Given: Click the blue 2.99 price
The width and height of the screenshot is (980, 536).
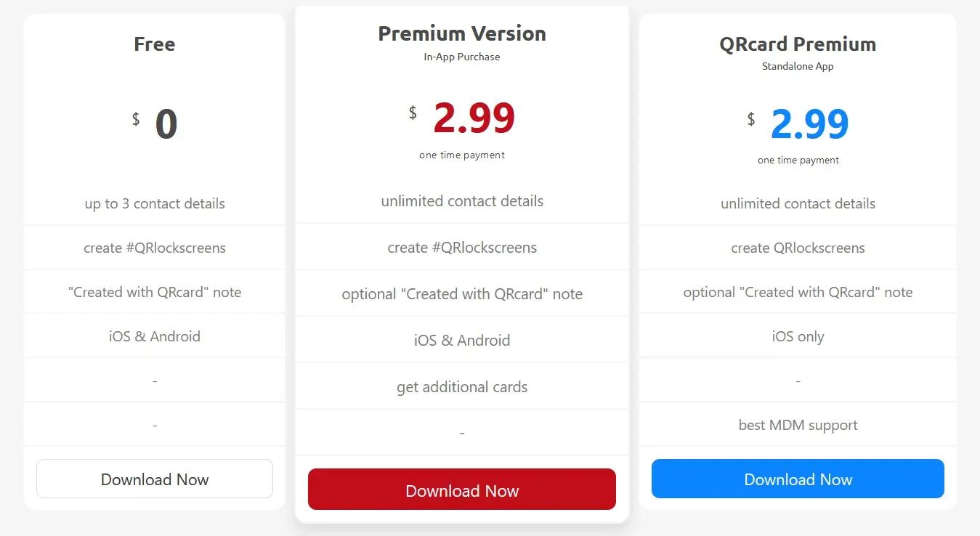Looking at the screenshot, I should point(809,124).
